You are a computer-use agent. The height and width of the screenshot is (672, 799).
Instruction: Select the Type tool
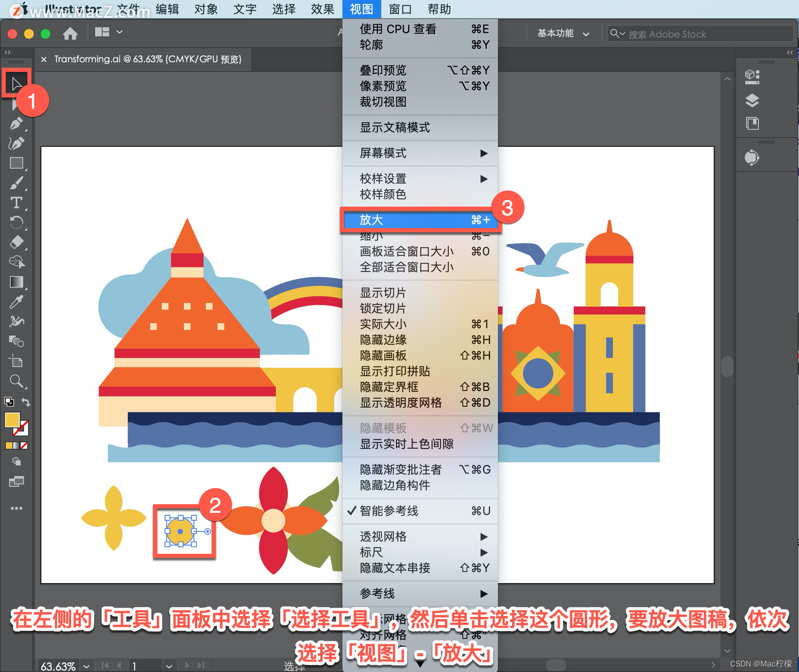coord(16,203)
